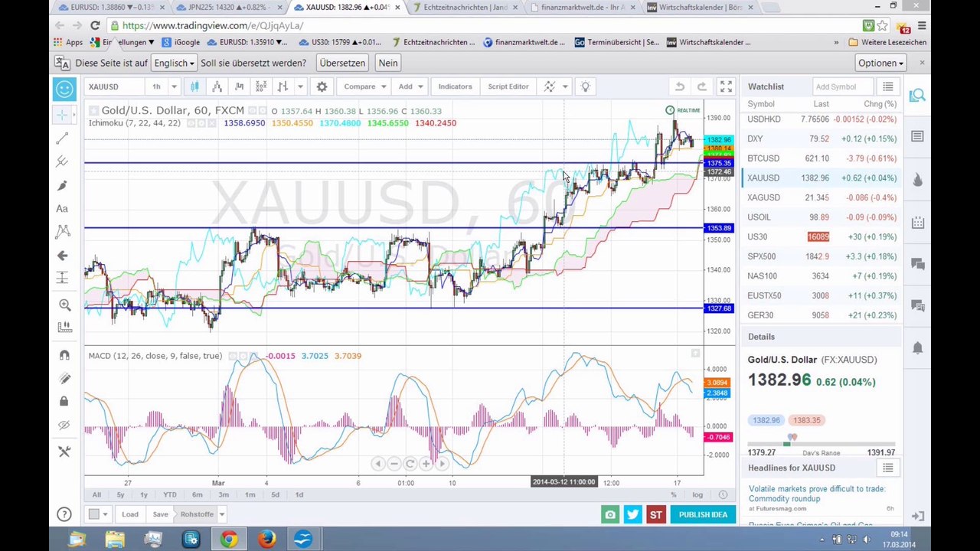Select the candlestick chart style icon
980x551 pixels.
194,86
